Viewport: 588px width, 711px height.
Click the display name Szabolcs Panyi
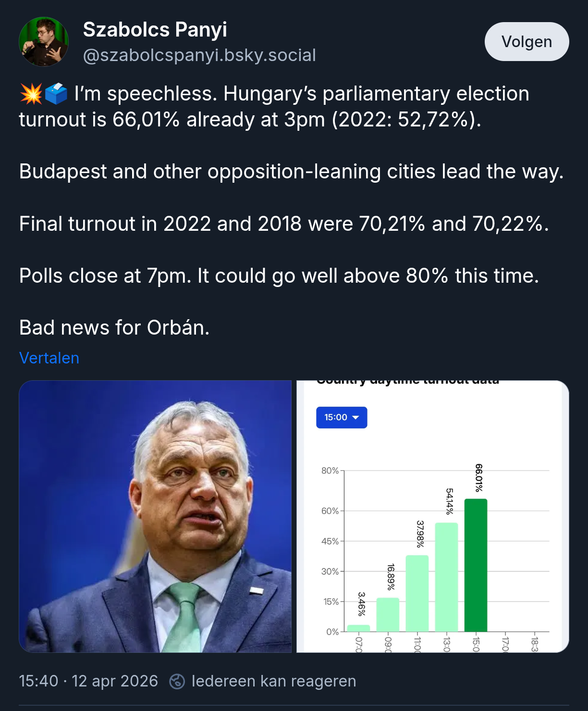155,30
